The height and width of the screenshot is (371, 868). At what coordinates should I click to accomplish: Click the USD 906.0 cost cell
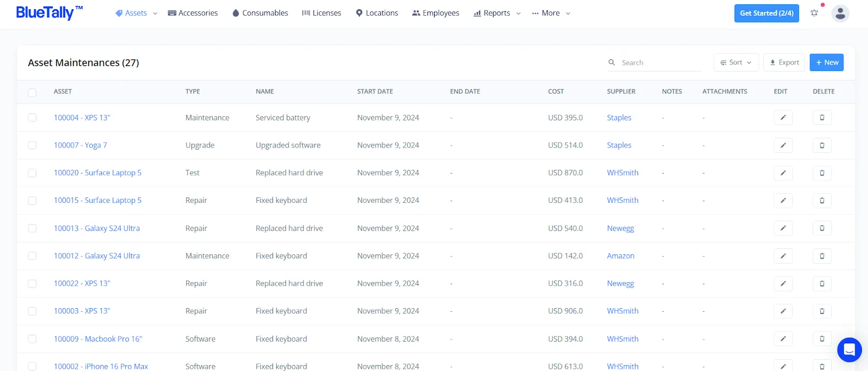565,311
